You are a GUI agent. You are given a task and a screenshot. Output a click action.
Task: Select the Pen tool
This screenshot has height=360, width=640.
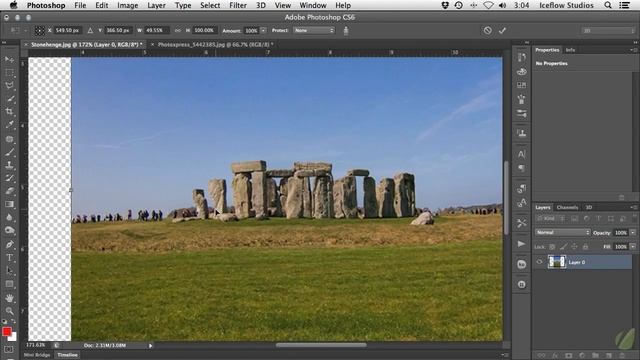click(x=9, y=245)
